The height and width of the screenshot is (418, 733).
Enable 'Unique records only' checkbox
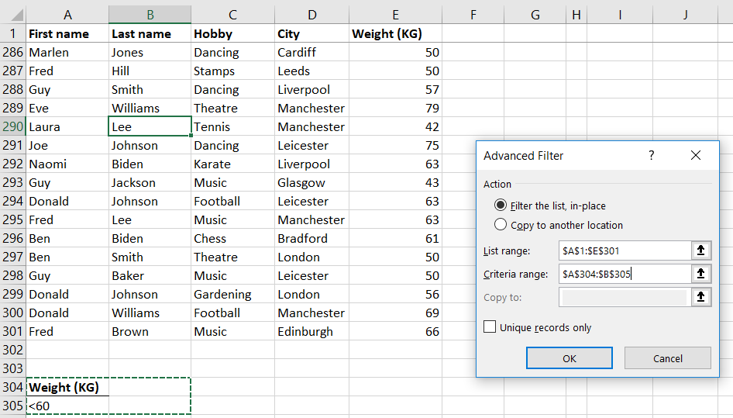coord(490,327)
